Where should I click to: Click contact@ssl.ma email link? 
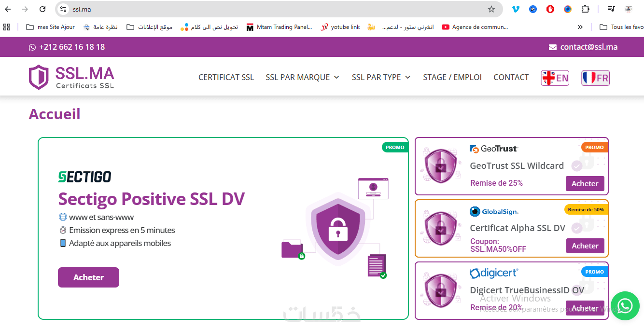point(589,47)
